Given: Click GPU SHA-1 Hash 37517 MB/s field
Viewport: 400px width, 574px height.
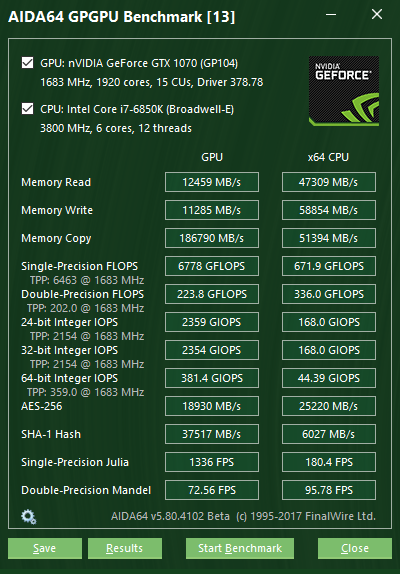Looking at the screenshot, I should point(212,434).
